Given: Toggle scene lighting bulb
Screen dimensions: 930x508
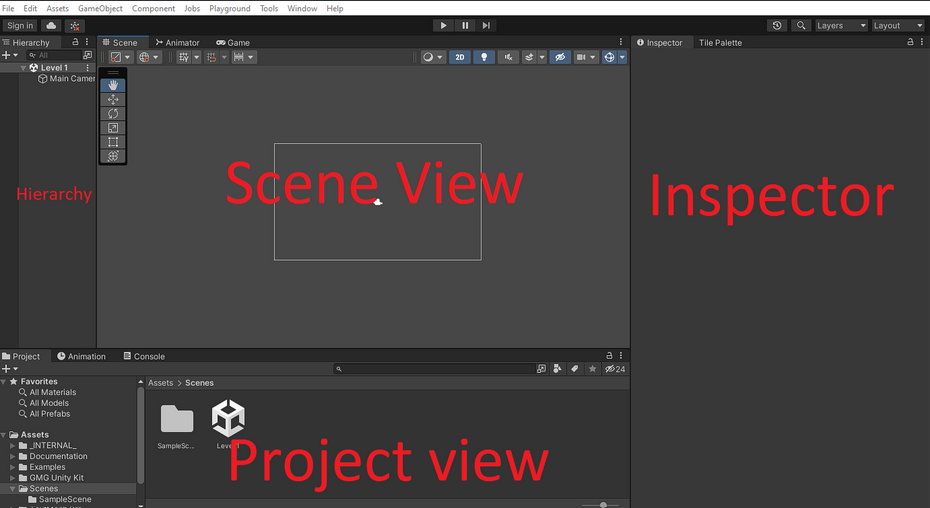Looking at the screenshot, I should point(485,57).
